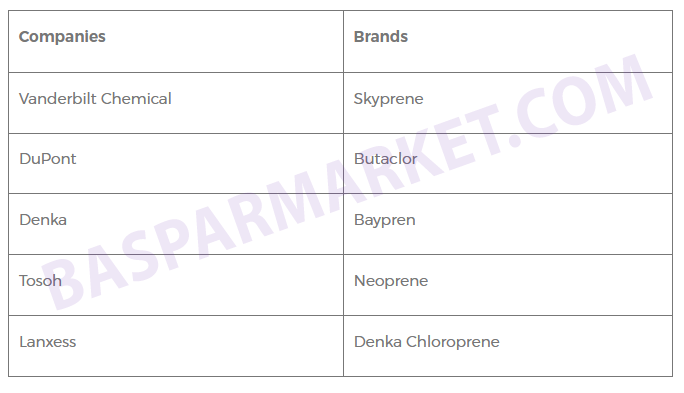This screenshot has height=393, width=684.
Task: Click the word Chloroprene in last row
Action: pyautogui.click(x=452, y=342)
